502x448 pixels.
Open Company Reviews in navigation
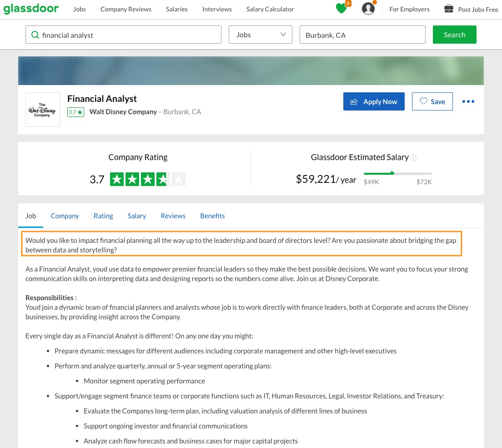click(126, 9)
